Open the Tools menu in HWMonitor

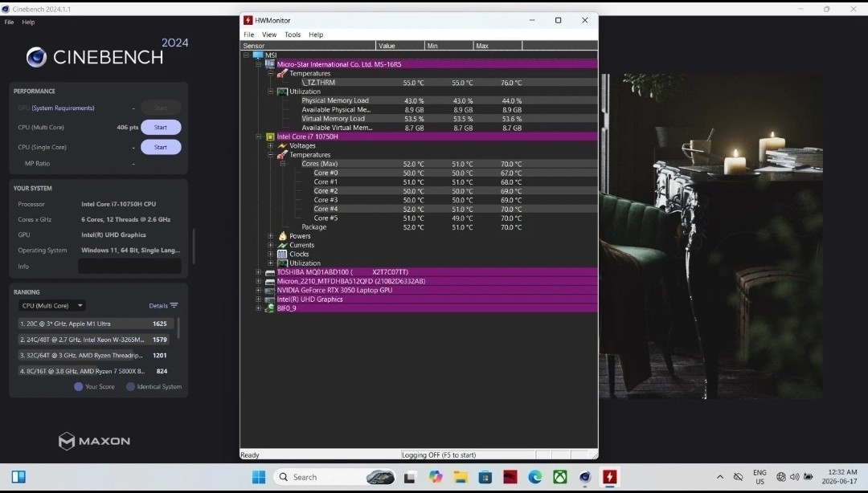point(293,35)
